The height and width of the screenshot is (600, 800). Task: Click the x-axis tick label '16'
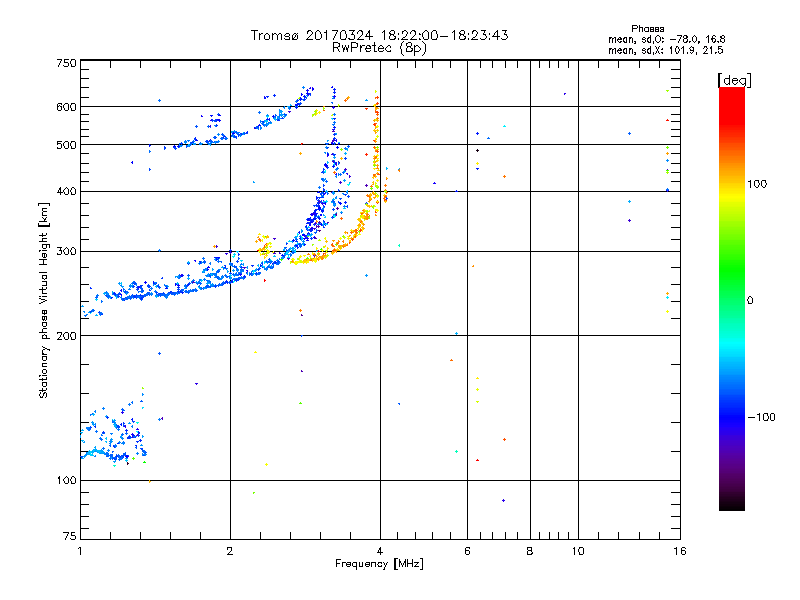point(680,551)
